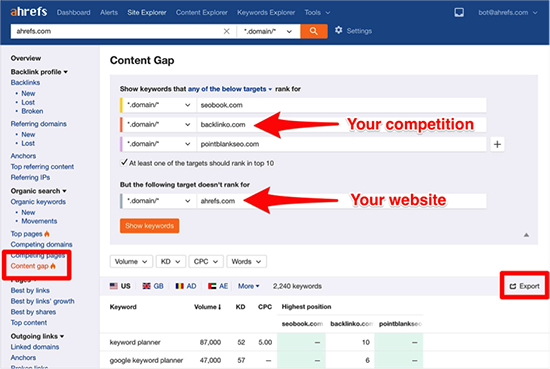Open the KD filter dropdown
The height and width of the screenshot is (369, 550).
[171, 262]
